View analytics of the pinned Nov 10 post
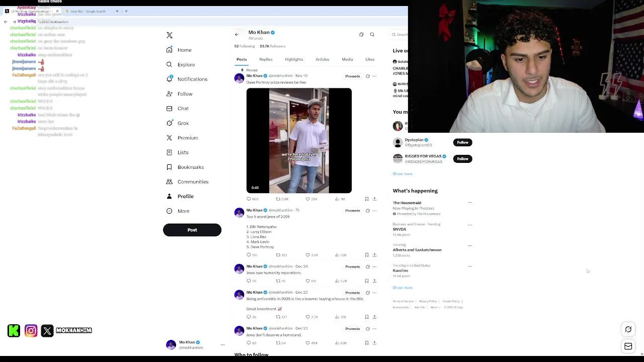The image size is (644, 362). point(341,199)
